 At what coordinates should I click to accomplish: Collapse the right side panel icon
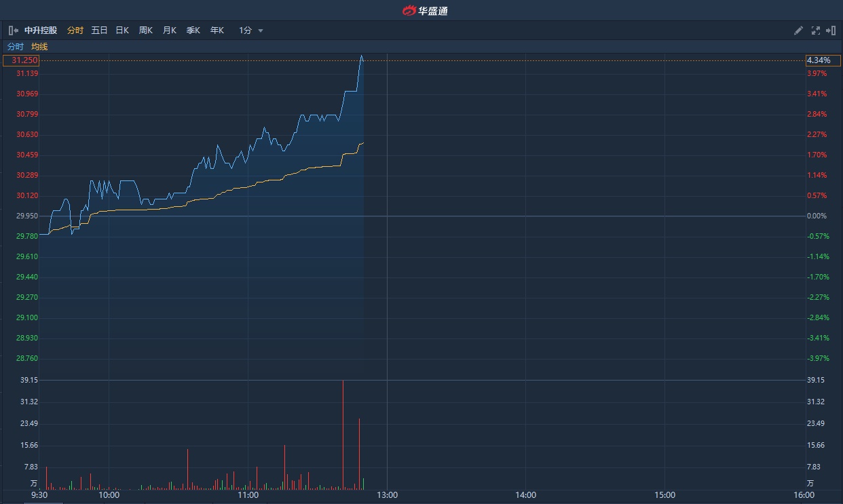[x=831, y=31]
